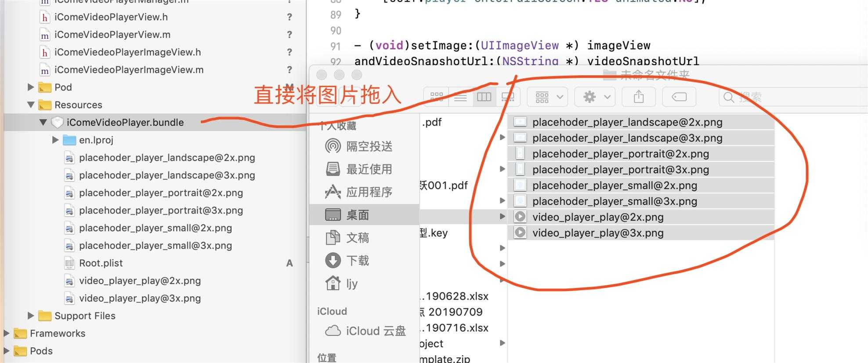868x363 pixels.
Task: Select Desktop (桌面) in Finder sidebar
Action: click(x=364, y=215)
